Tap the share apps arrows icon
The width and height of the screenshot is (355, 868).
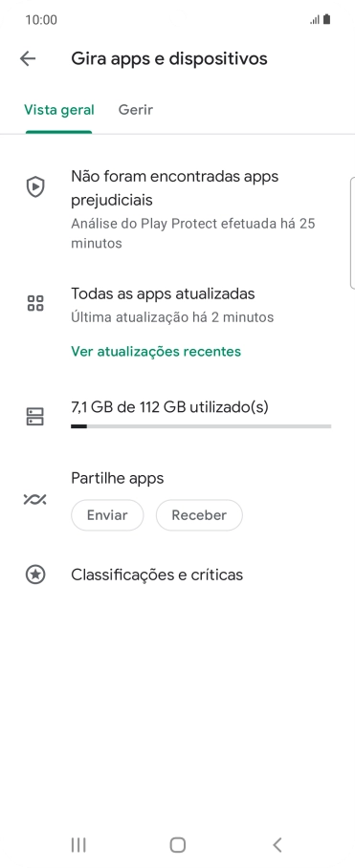pos(35,500)
